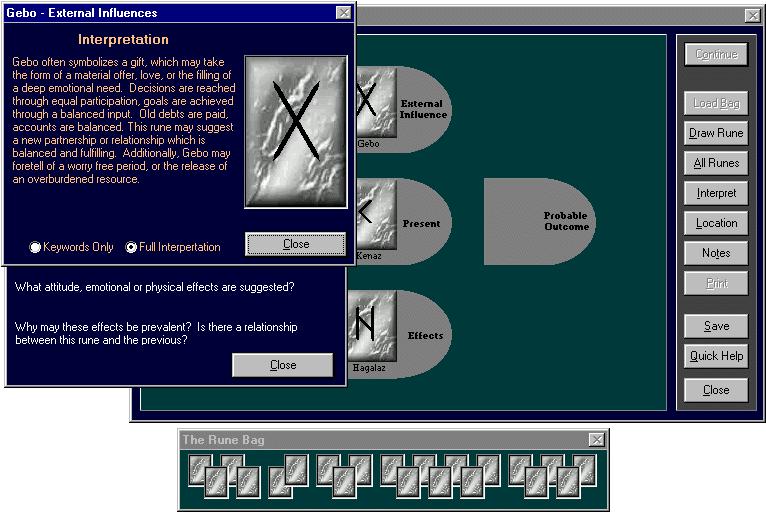Click Close button in the questions panel
This screenshot has height=512, width=766.
tap(283, 365)
